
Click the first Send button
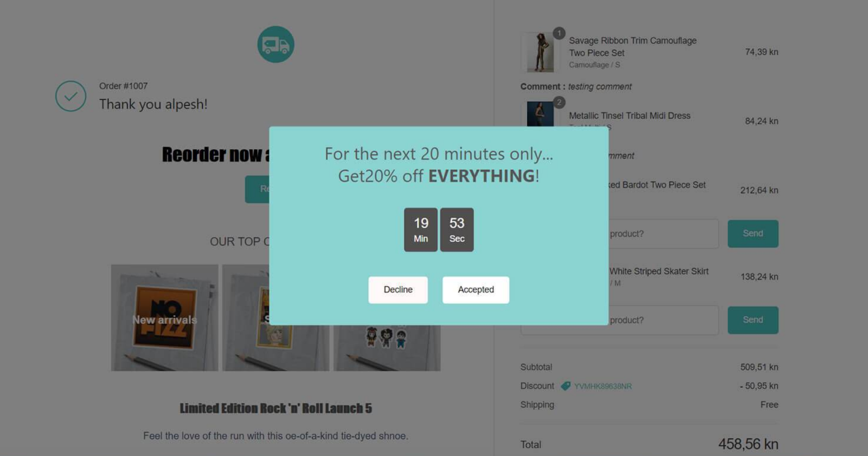[x=752, y=234]
